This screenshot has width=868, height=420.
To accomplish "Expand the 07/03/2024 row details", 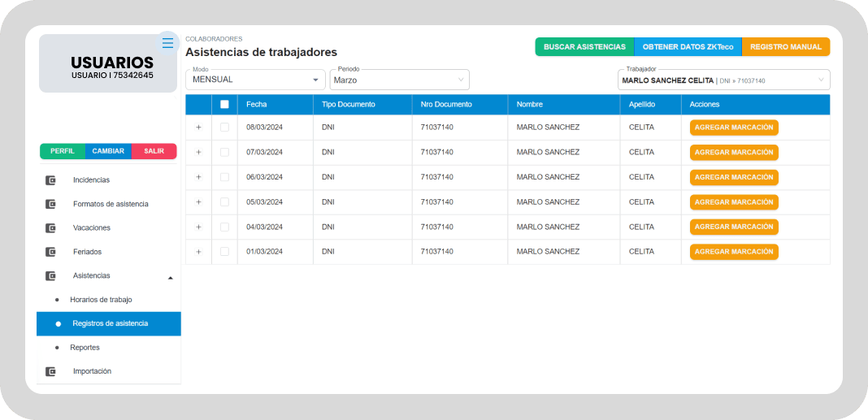I will (199, 152).
